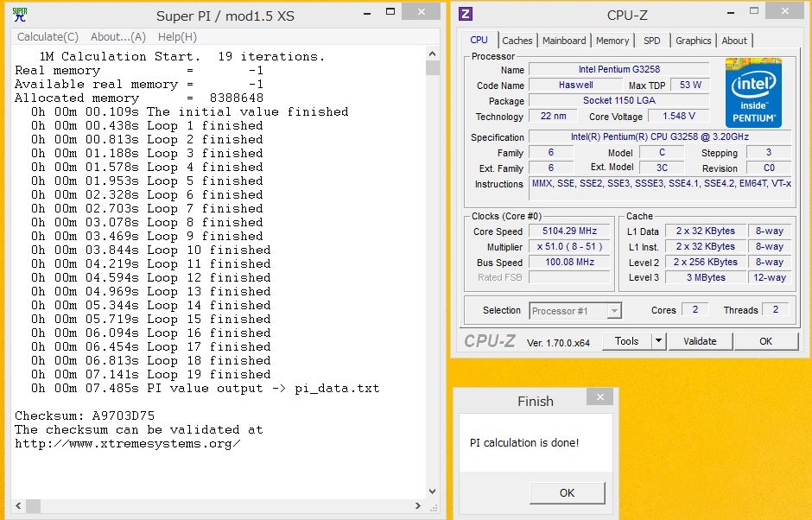Close the Finish dialog with X
This screenshot has height=520, width=812.
click(x=599, y=396)
